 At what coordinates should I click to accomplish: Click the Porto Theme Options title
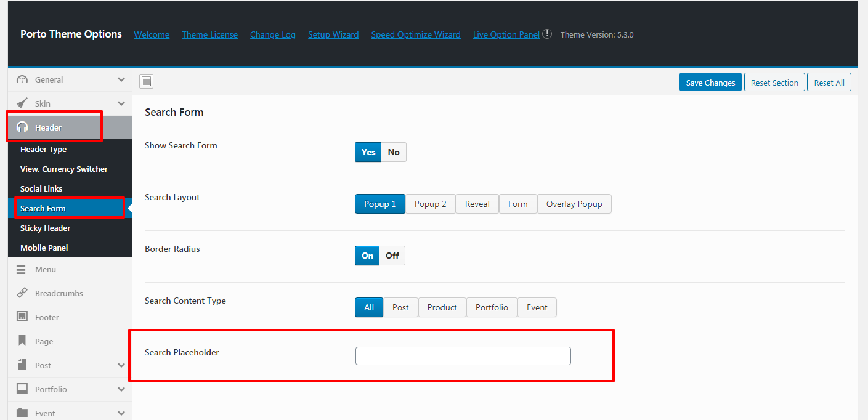[x=71, y=34]
